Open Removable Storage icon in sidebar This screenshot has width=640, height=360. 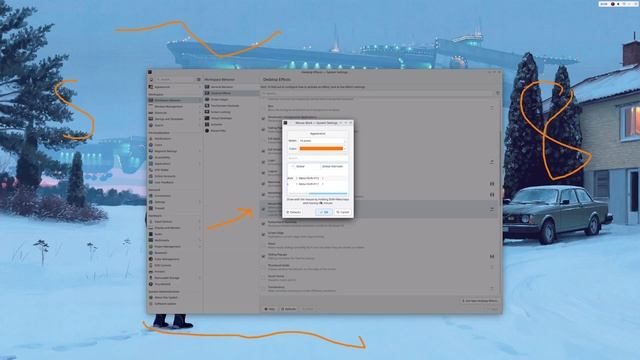tap(151, 278)
